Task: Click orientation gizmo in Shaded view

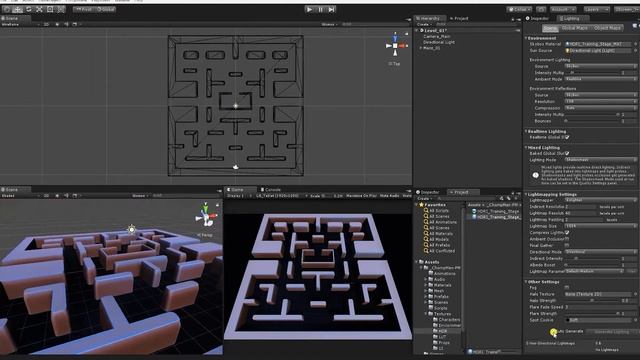Action: pyautogui.click(x=206, y=216)
